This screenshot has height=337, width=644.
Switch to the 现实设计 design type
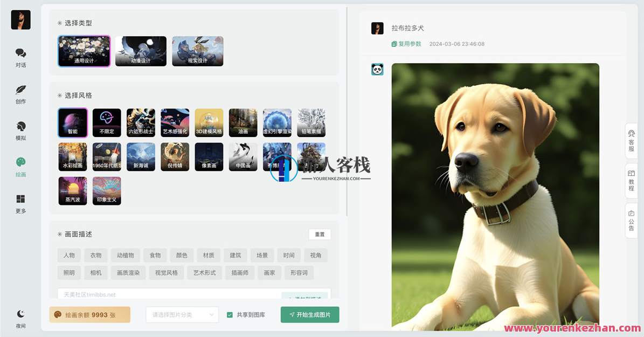point(197,51)
